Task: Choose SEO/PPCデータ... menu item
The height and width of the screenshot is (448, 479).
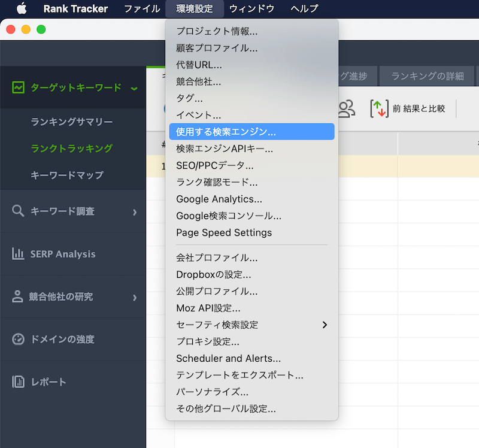Action: pyautogui.click(x=251, y=165)
